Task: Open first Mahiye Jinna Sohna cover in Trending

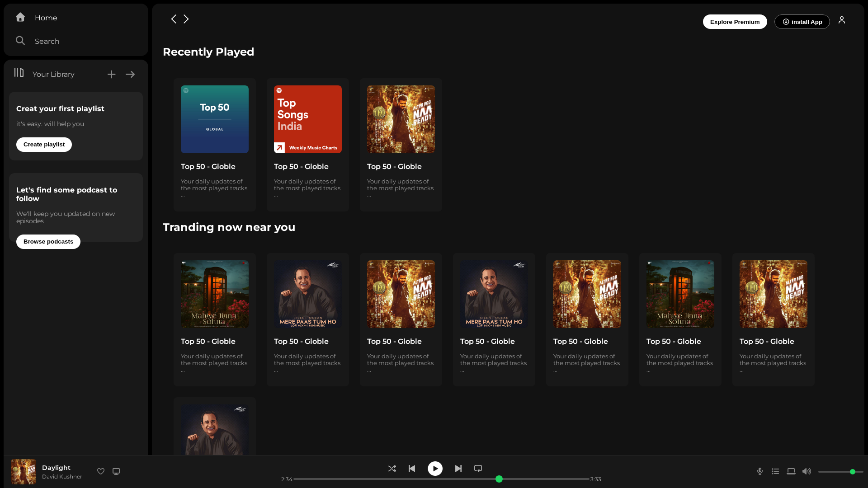Action: pyautogui.click(x=215, y=294)
